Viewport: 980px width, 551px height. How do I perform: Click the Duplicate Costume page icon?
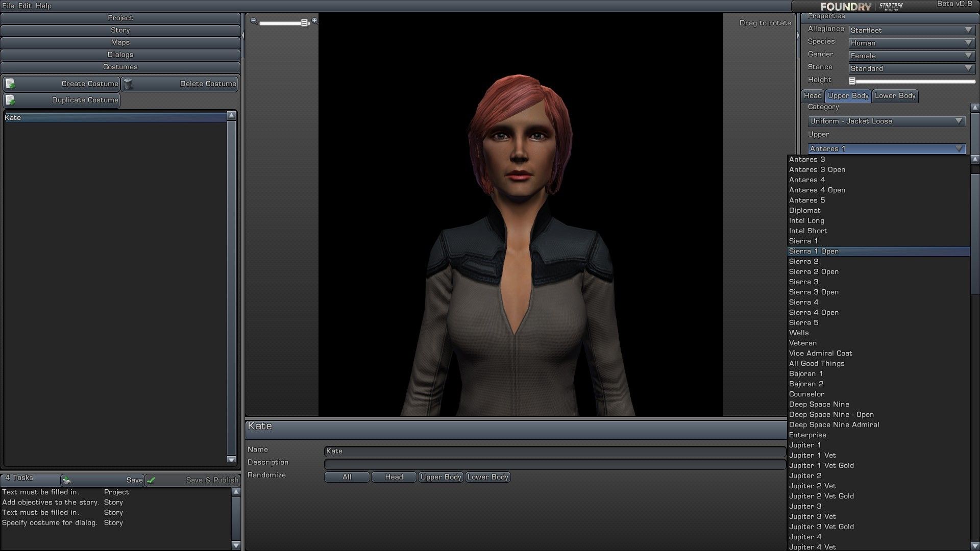(x=10, y=100)
